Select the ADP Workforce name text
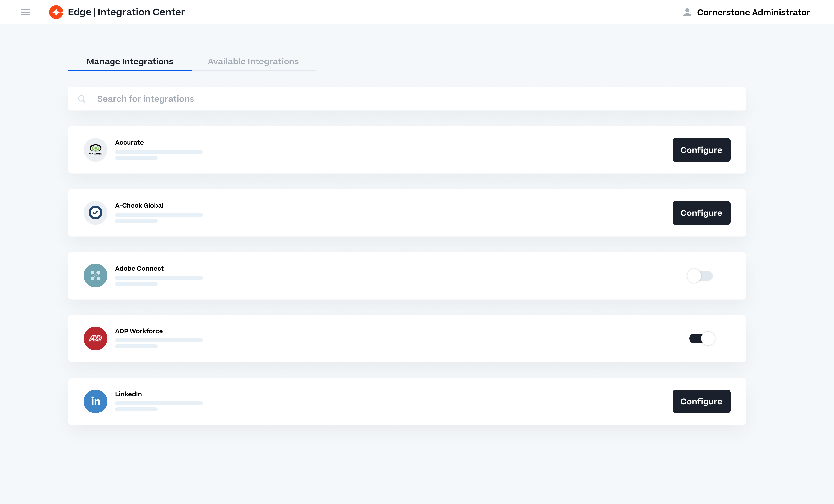Viewport: 834px width, 504px height. pos(139,331)
